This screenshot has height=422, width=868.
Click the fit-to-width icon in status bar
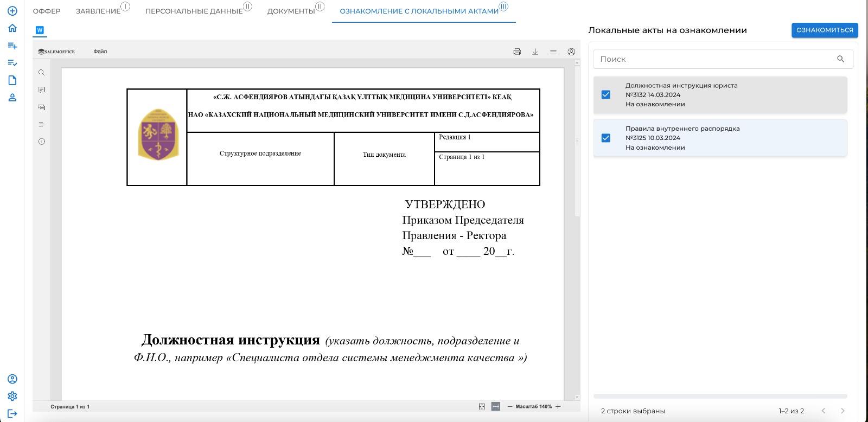[x=495, y=406]
